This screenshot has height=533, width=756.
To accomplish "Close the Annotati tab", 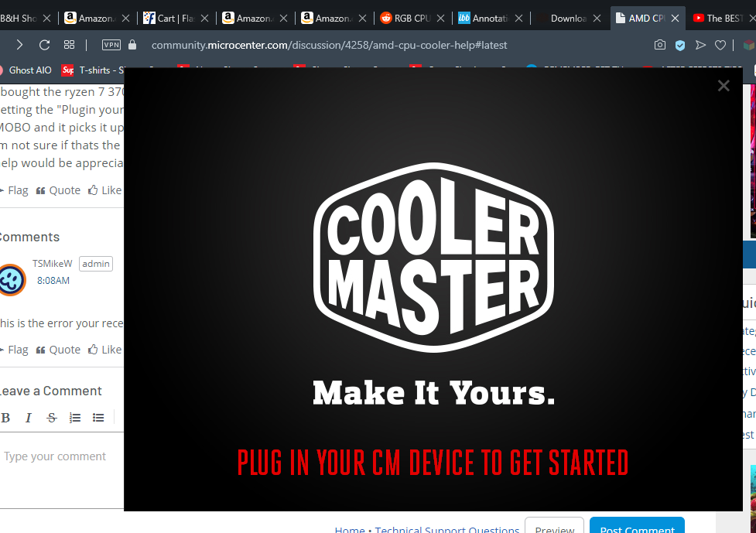I will click(518, 19).
